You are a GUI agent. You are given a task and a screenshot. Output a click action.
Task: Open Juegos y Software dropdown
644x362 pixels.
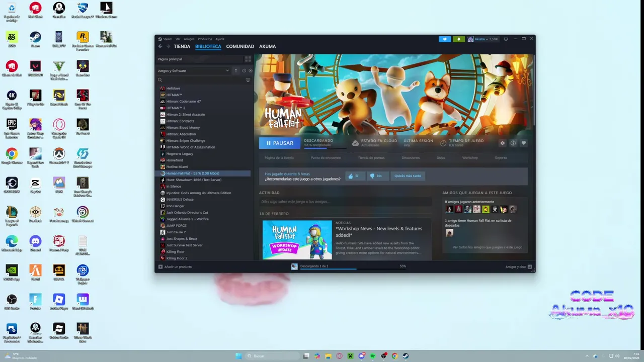click(194, 70)
